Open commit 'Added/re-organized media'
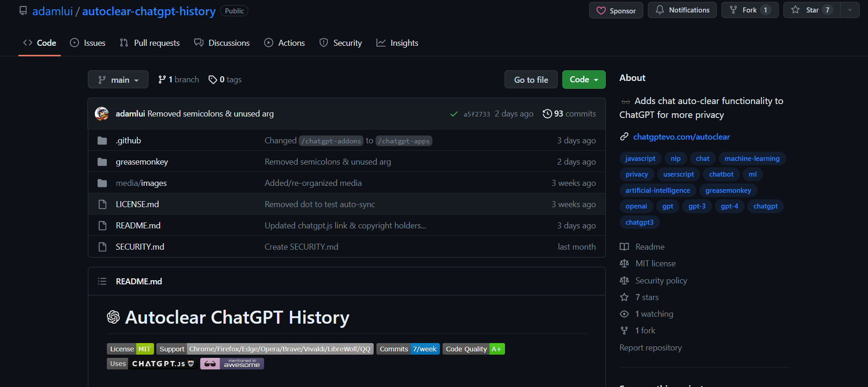This screenshot has height=387, width=868. coord(313,183)
